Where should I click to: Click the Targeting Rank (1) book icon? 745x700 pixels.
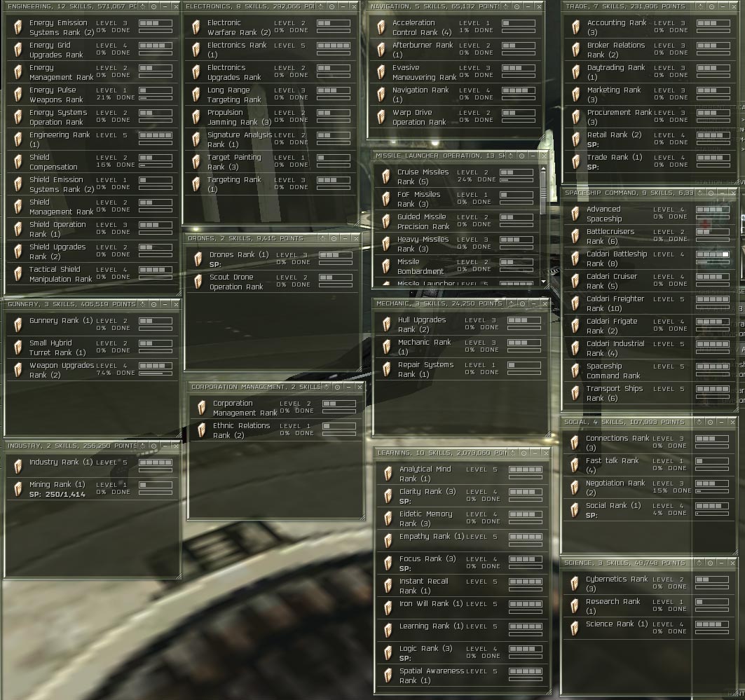[196, 184]
